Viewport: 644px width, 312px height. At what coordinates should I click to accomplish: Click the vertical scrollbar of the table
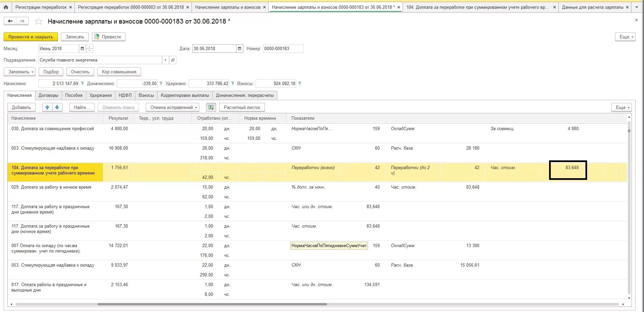click(629, 207)
